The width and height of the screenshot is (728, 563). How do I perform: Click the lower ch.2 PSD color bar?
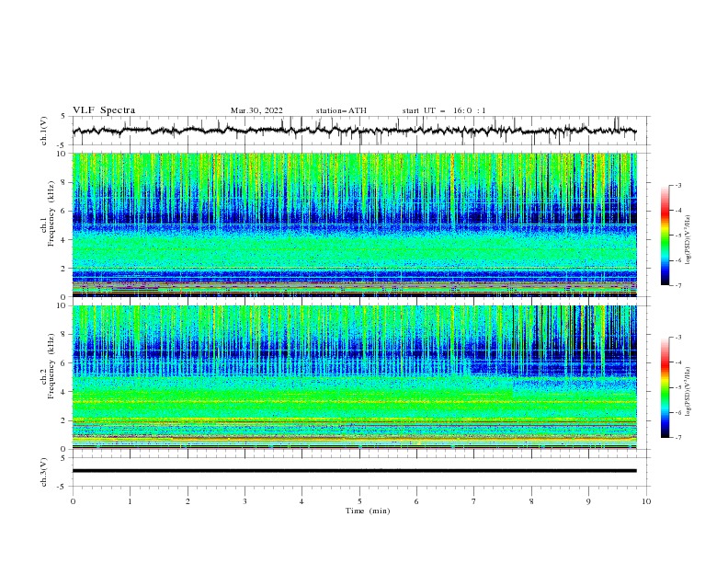pyautogui.click(x=665, y=387)
